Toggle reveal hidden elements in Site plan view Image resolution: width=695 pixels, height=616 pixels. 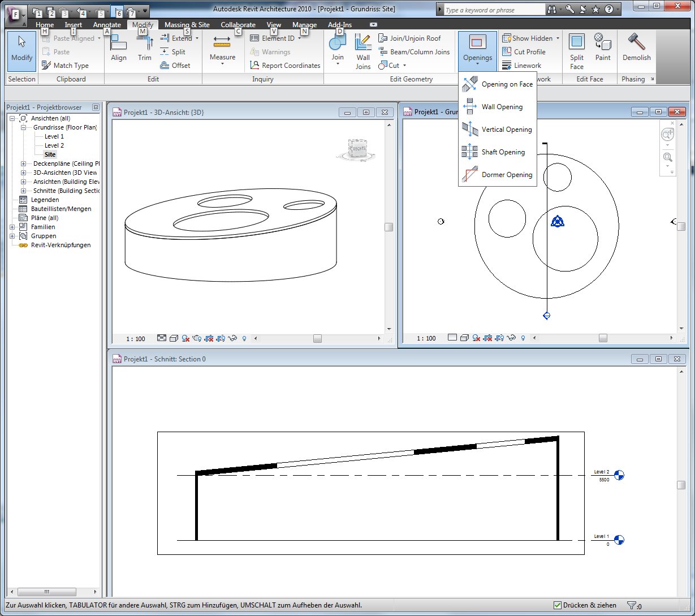tap(523, 338)
